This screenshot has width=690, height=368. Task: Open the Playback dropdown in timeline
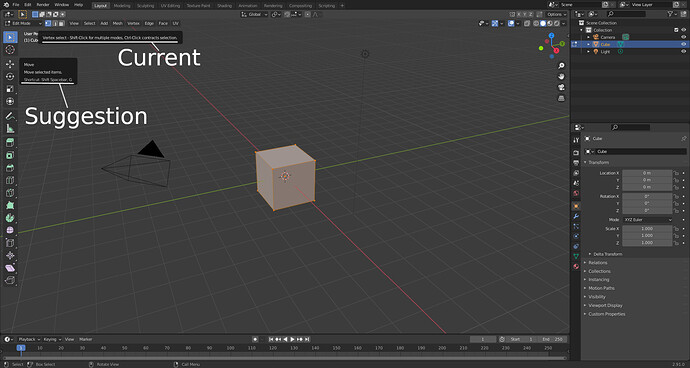click(x=29, y=339)
